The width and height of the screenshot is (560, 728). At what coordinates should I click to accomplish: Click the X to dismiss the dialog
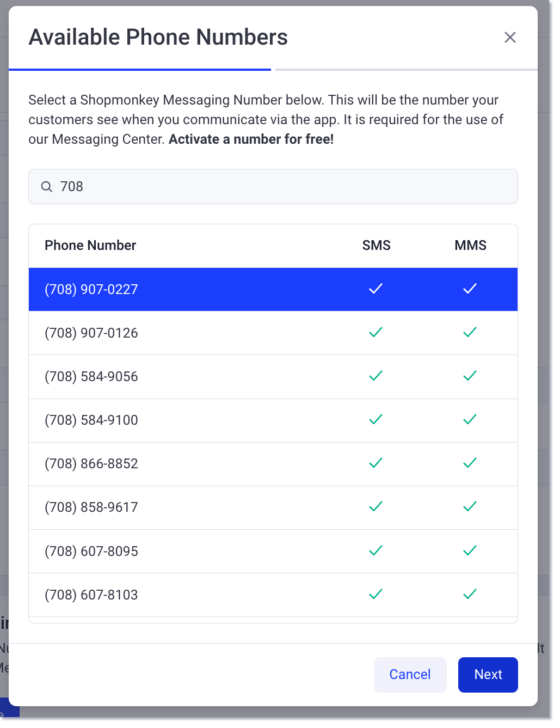[510, 37]
